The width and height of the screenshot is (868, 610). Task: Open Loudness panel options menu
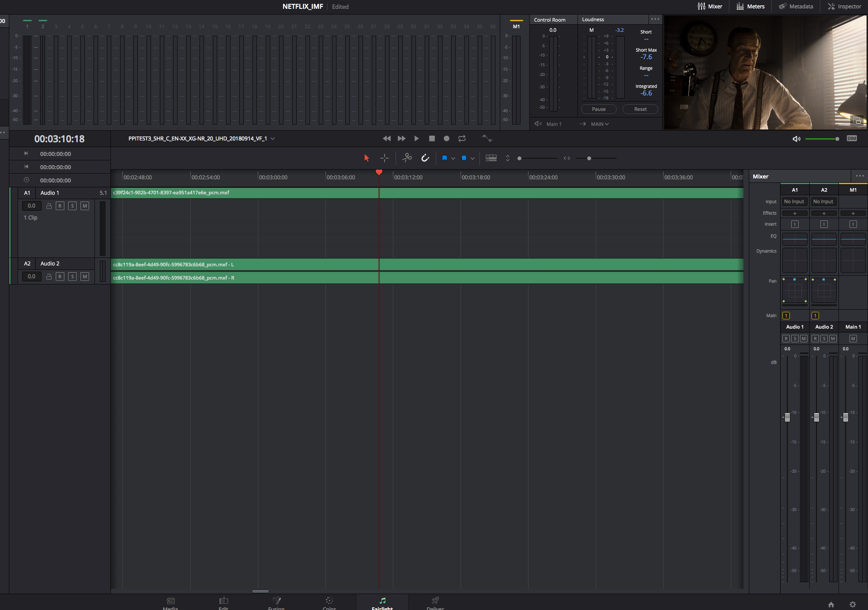tap(655, 19)
